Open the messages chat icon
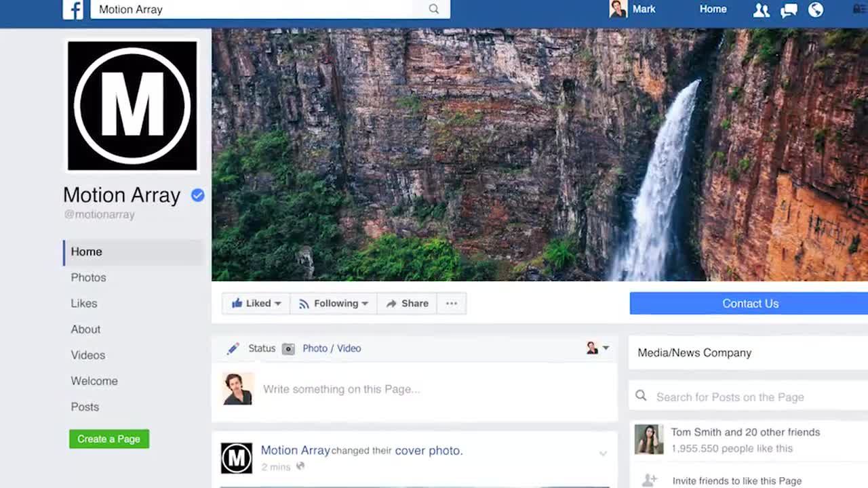Viewport: 868px width, 488px height. point(789,10)
